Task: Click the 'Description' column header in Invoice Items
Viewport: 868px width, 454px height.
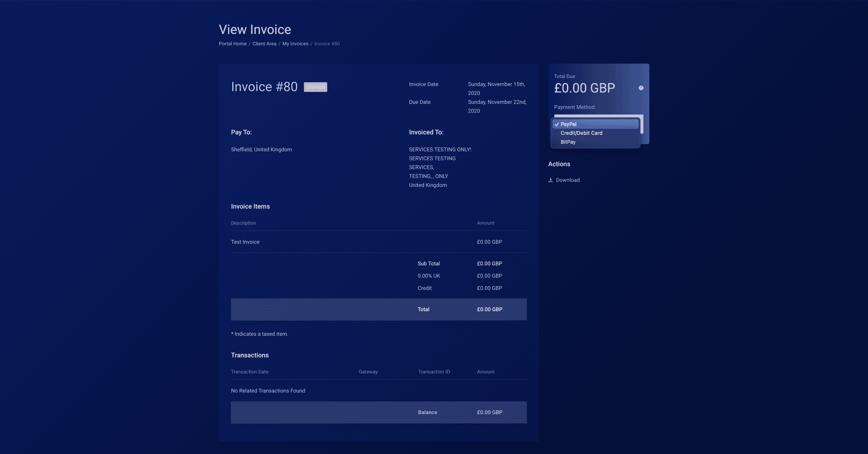Action: click(243, 223)
